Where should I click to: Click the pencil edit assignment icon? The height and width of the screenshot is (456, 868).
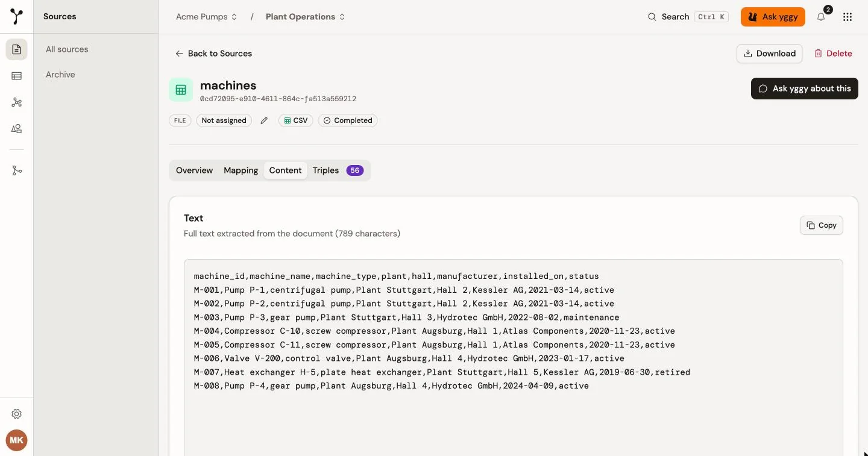click(264, 120)
